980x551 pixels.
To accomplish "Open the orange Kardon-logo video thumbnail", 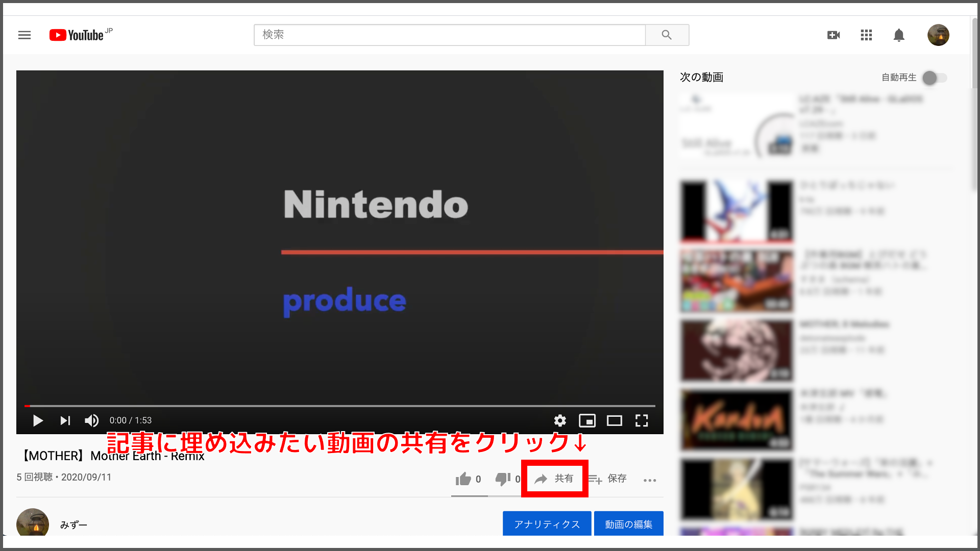I will pos(737,420).
